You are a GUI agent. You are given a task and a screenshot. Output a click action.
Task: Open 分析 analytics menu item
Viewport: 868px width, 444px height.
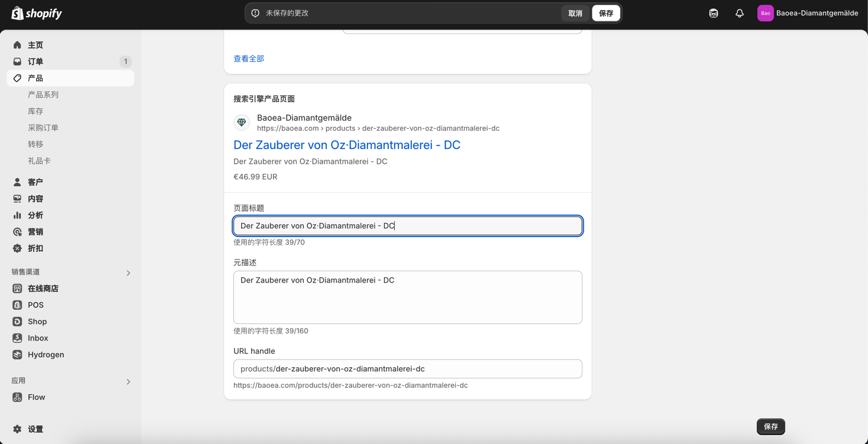pyautogui.click(x=35, y=215)
